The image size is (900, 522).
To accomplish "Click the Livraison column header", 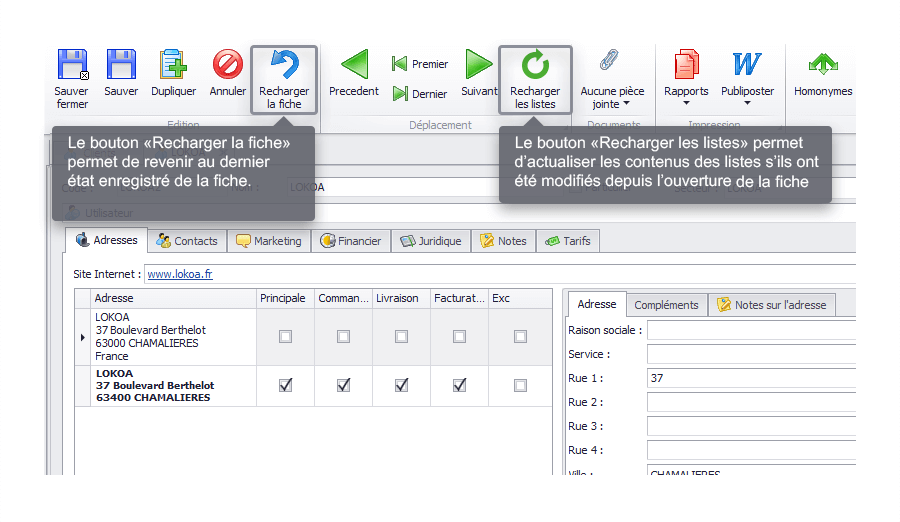I will pyautogui.click(x=401, y=298).
